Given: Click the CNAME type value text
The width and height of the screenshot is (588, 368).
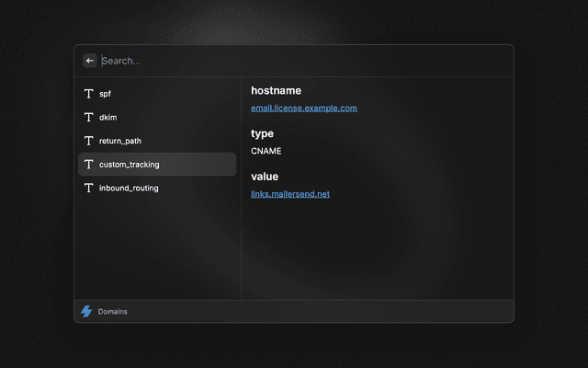Looking at the screenshot, I should [x=266, y=151].
